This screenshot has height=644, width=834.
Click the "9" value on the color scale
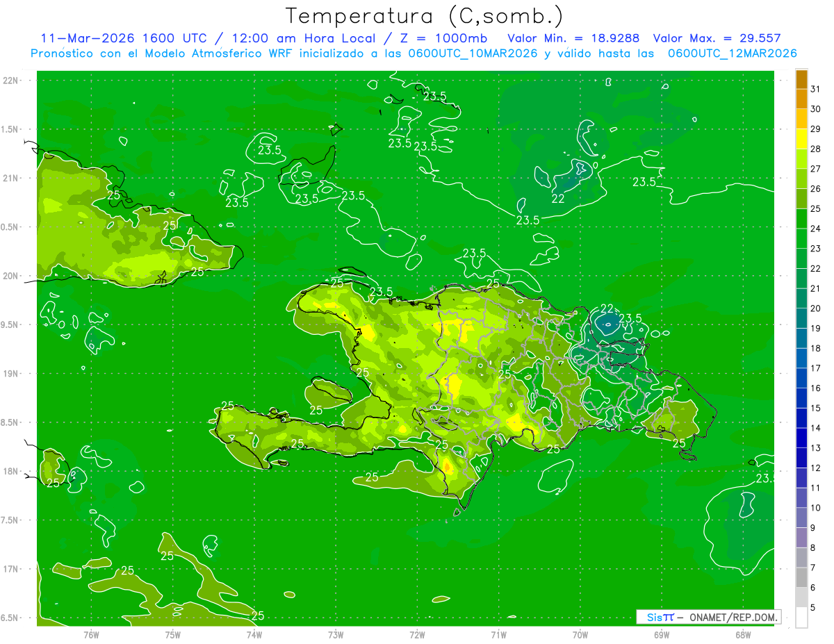813,528
